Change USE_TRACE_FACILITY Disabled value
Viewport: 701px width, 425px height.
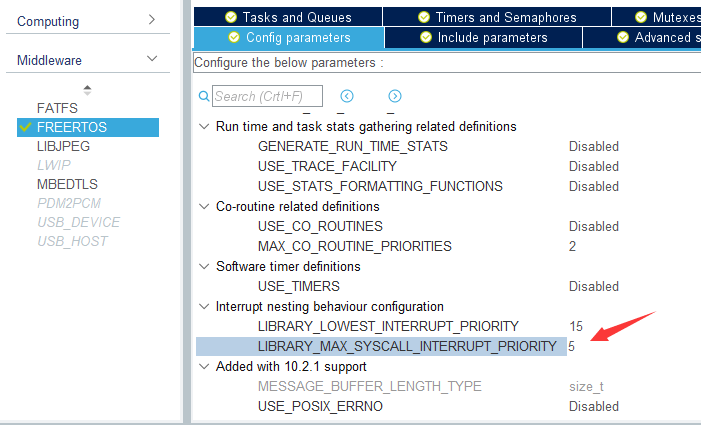[594, 166]
